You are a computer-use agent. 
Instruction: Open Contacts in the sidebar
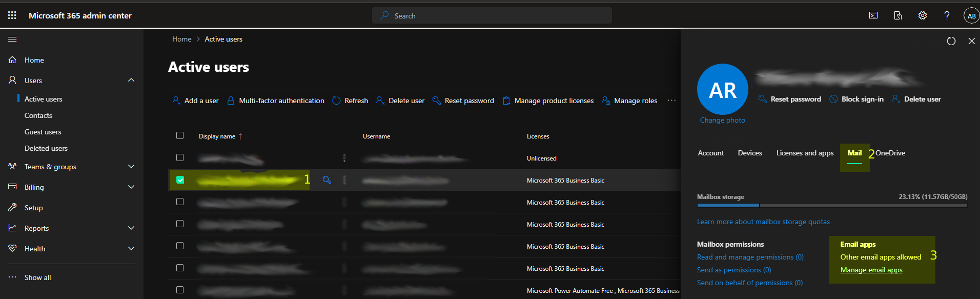click(x=38, y=115)
